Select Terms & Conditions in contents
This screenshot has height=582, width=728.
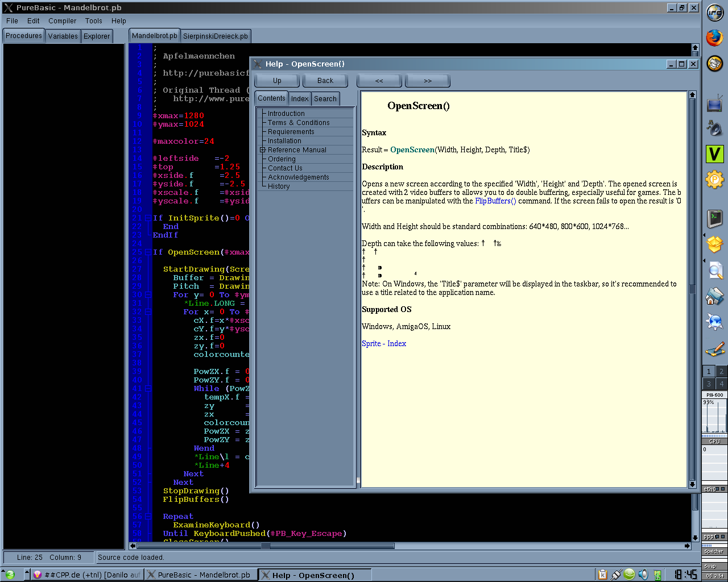(x=299, y=123)
